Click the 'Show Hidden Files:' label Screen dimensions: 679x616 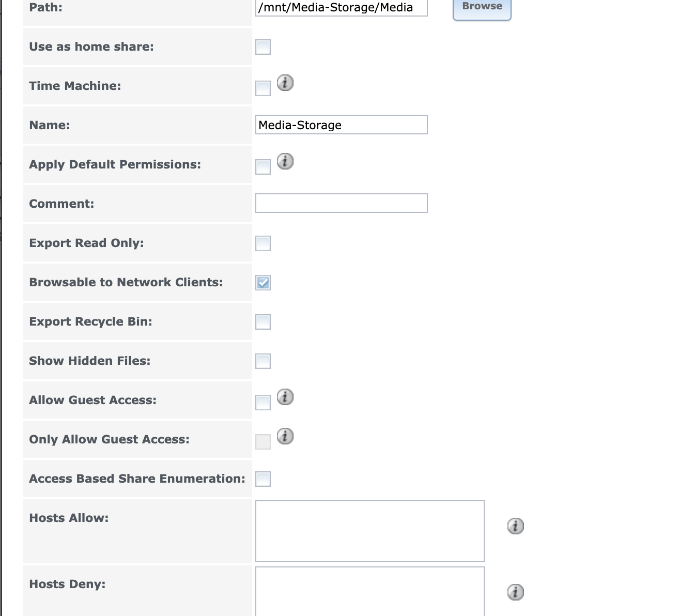[x=90, y=361]
